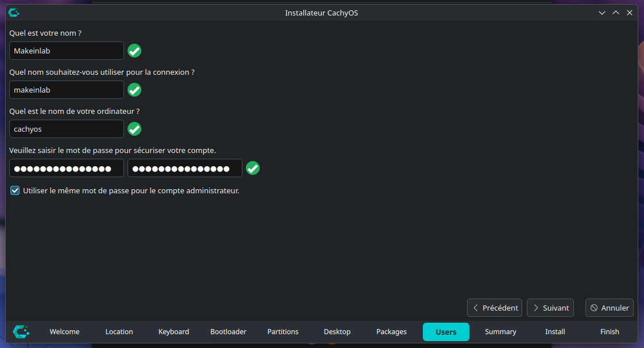Click the full name field containing Makeinlab
The width and height of the screenshot is (644, 348).
pyautogui.click(x=67, y=51)
